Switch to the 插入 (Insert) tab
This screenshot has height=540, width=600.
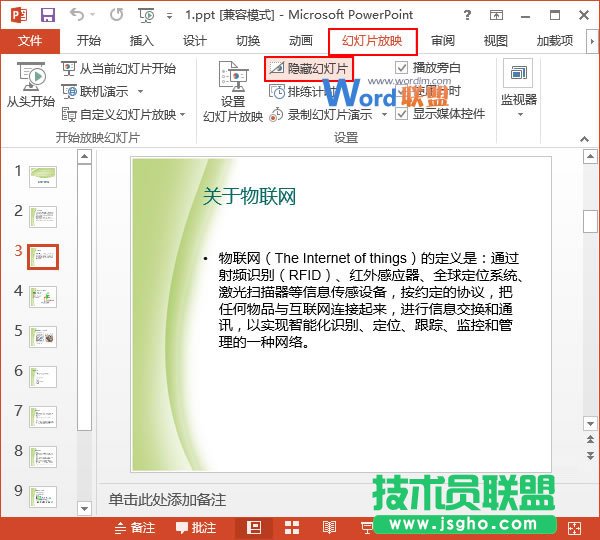(142, 41)
